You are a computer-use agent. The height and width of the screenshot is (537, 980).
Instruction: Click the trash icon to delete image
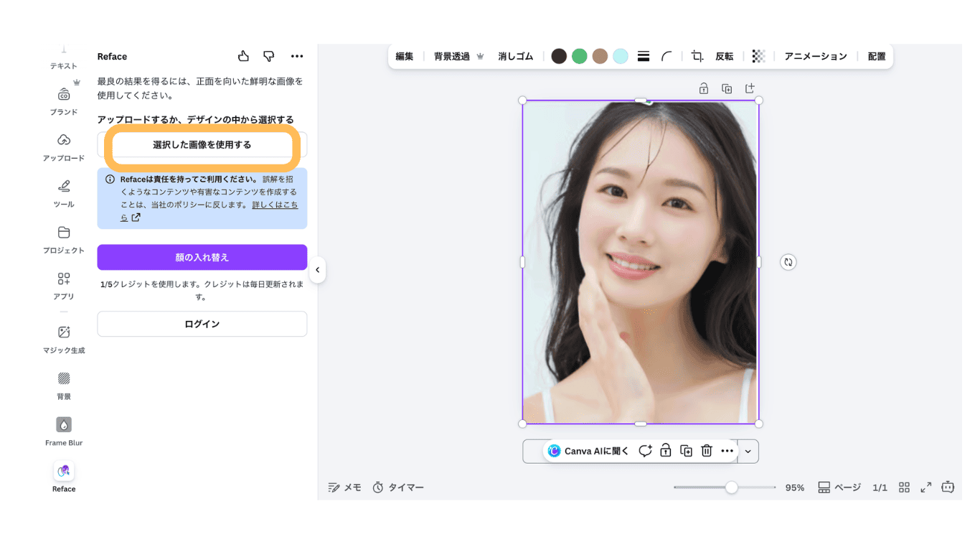[707, 451]
